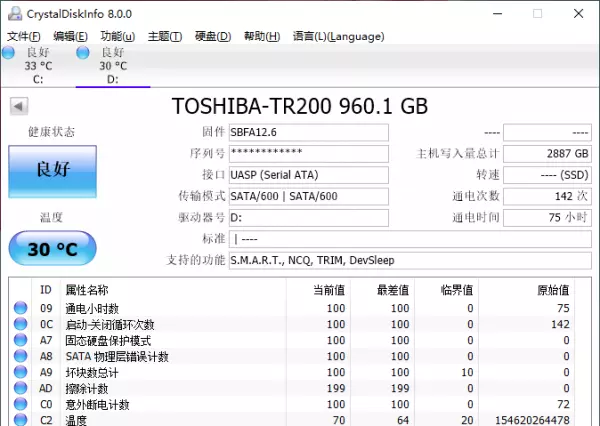Click rotation rate field ---- (SSD)

[547, 175]
